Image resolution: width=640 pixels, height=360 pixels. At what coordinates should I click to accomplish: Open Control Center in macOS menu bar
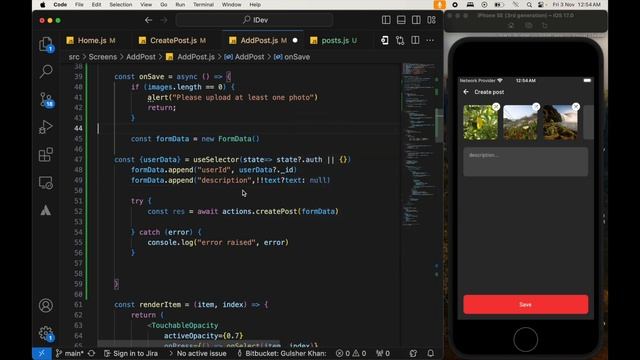[541, 5]
